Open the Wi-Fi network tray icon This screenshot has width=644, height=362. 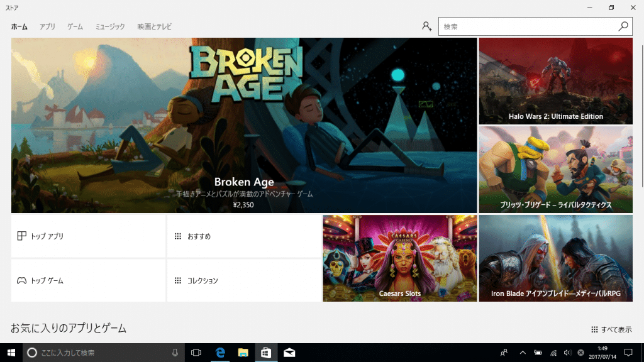[x=553, y=353]
